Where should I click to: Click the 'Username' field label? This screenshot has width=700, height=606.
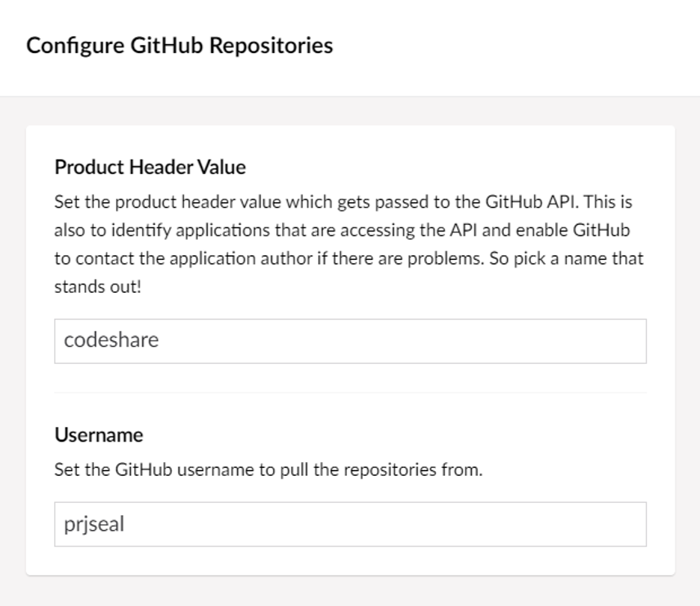[x=98, y=434]
